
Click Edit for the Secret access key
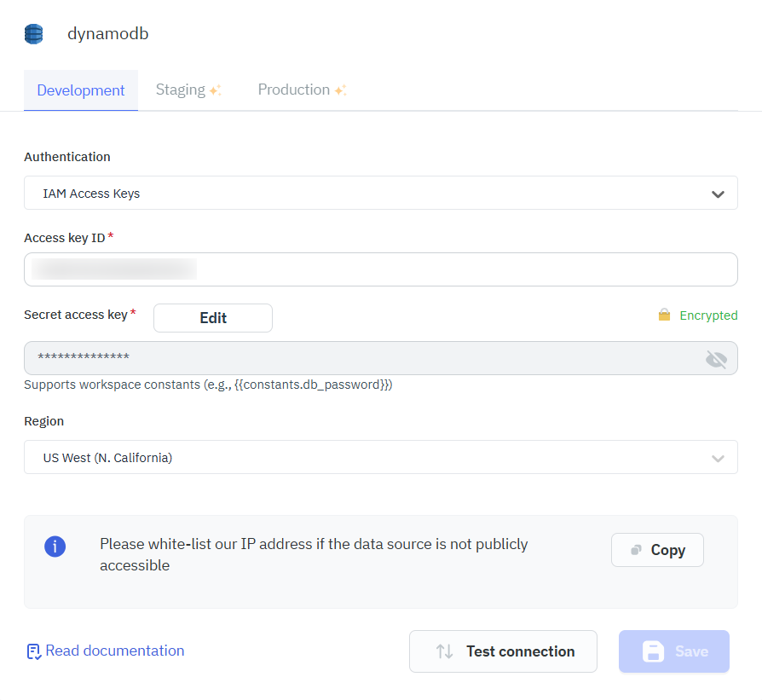click(213, 318)
